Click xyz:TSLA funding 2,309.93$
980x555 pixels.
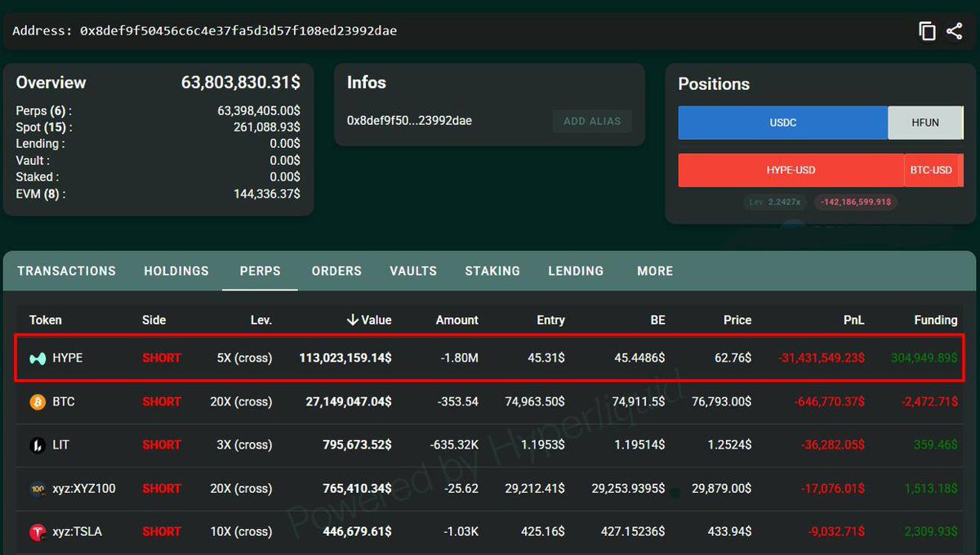931,531
